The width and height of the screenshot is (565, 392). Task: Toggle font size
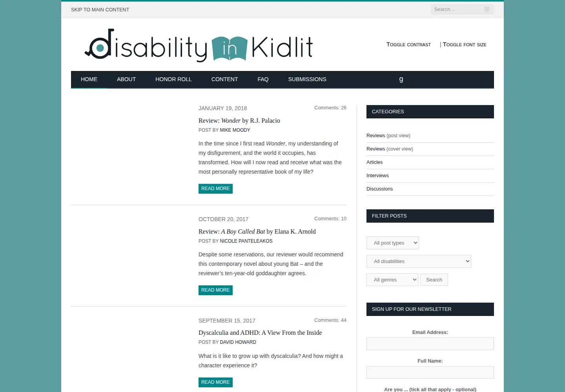tap(465, 45)
